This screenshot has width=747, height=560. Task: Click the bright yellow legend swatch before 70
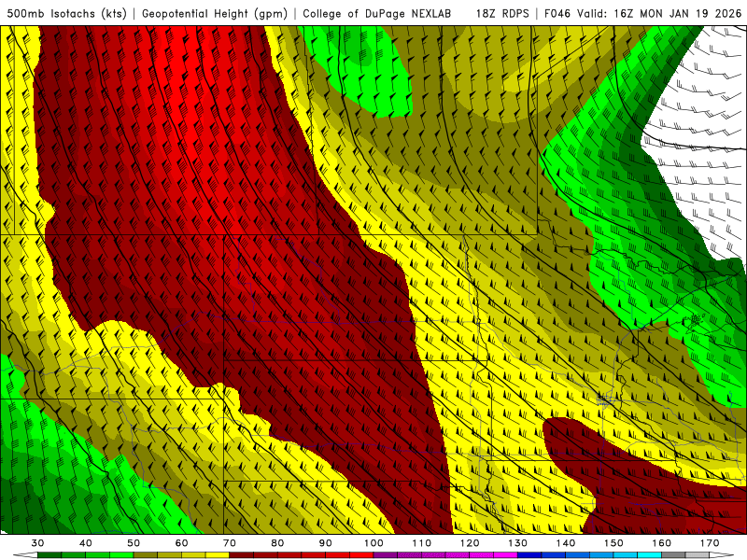(218, 555)
